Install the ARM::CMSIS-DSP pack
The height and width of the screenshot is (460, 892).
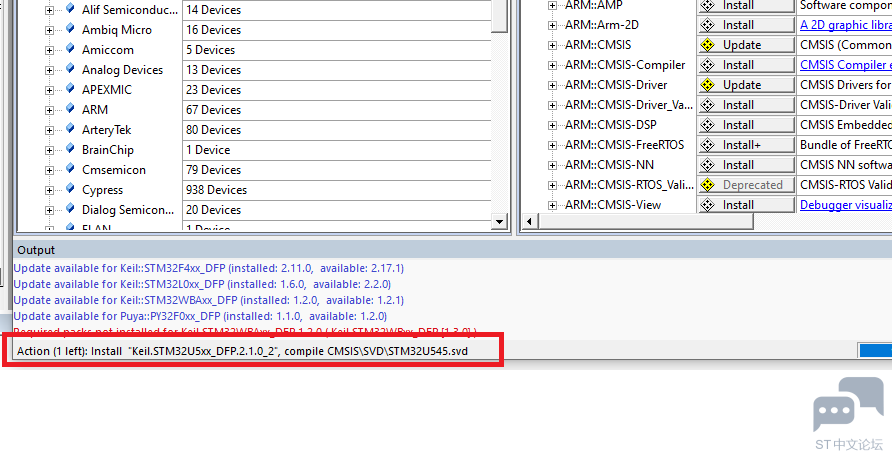pyautogui.click(x=746, y=125)
